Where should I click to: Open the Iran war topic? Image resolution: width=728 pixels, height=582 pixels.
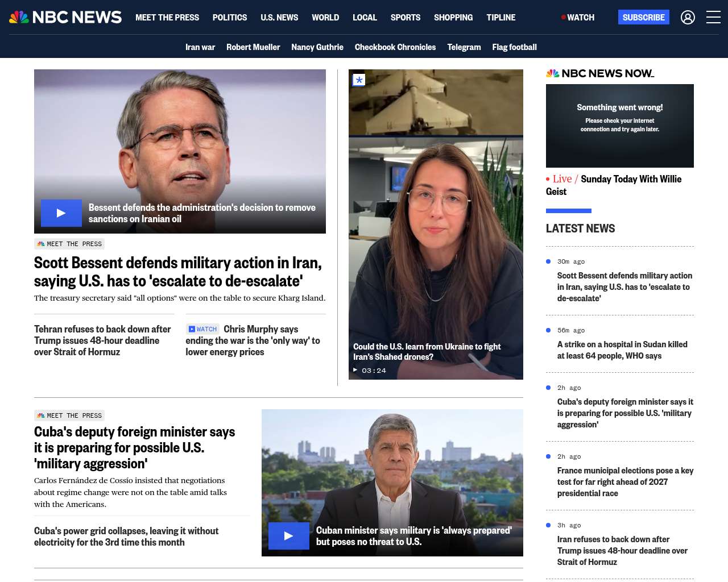(x=200, y=47)
